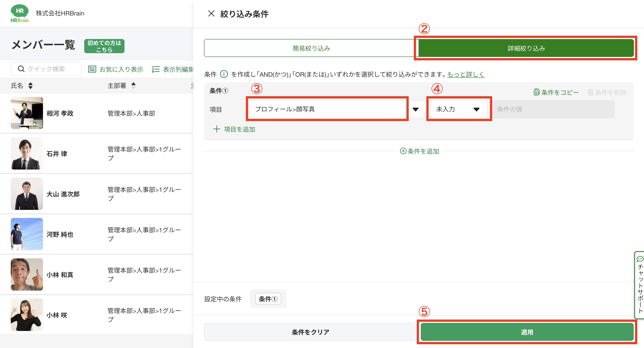Click the plus icon for 項目を追加
This screenshot has width=644, height=348.
[217, 129]
